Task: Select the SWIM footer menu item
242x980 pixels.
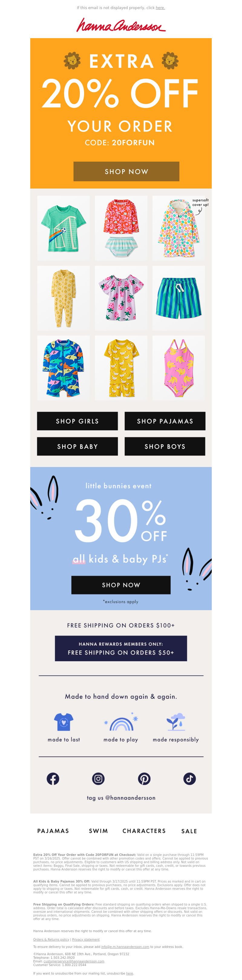Action: (99, 831)
